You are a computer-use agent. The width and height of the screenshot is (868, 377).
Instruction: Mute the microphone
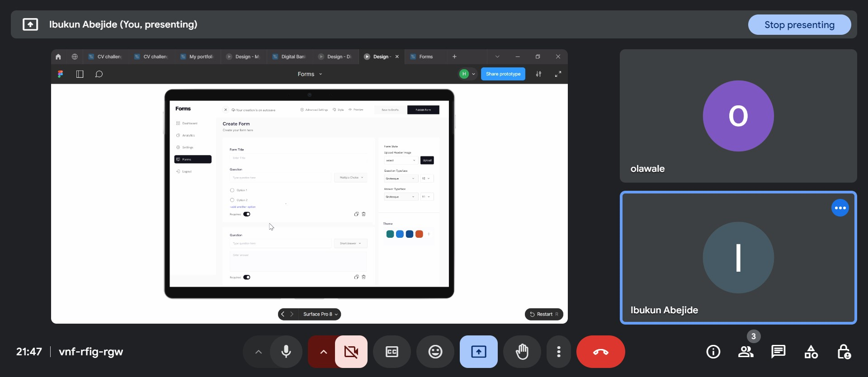click(x=286, y=352)
